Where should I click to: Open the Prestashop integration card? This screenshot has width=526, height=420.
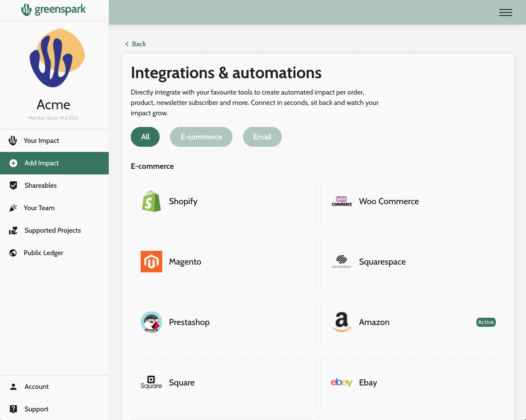point(223,324)
